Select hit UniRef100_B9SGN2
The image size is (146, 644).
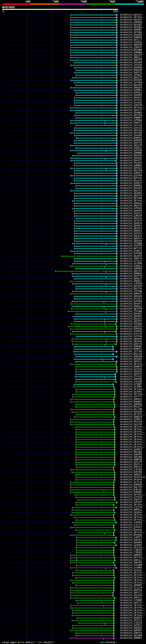click(131, 27)
